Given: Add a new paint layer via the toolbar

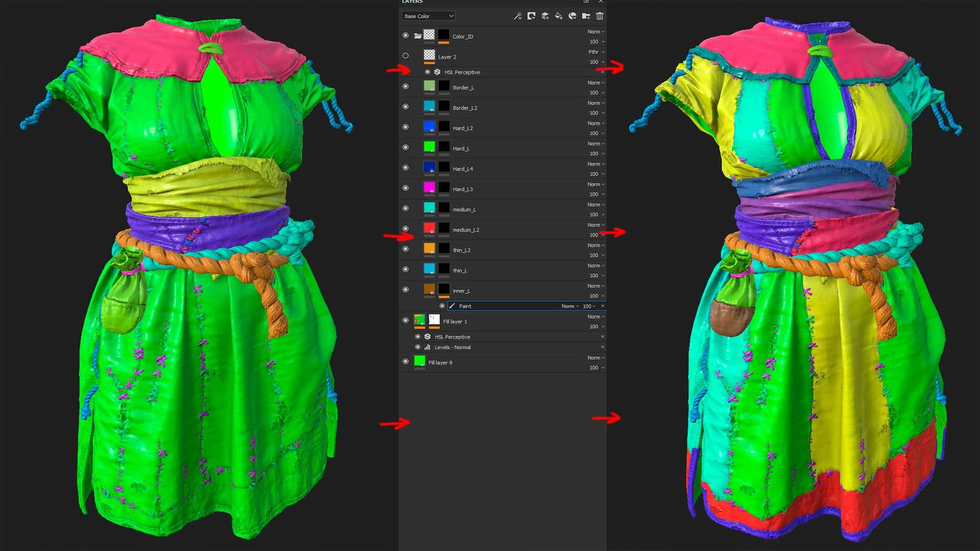Looking at the screenshot, I should [545, 16].
